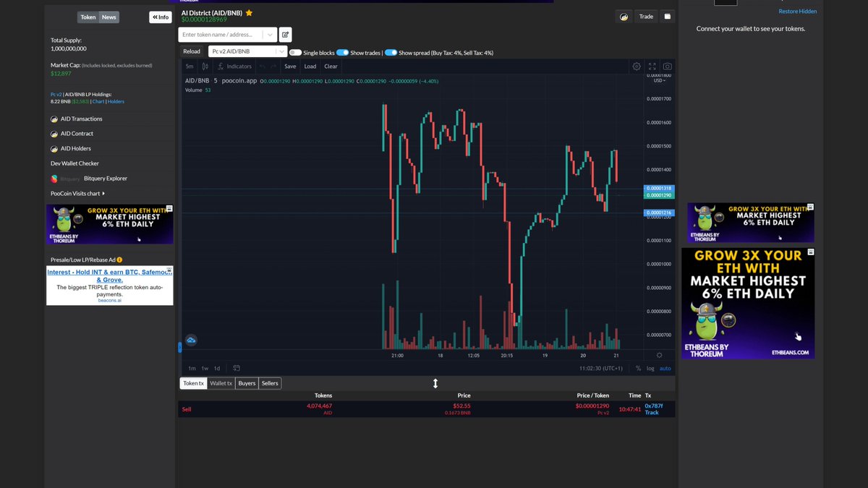Image resolution: width=868 pixels, height=488 pixels.
Task: Select the Wallet tx tab
Action: point(221,383)
